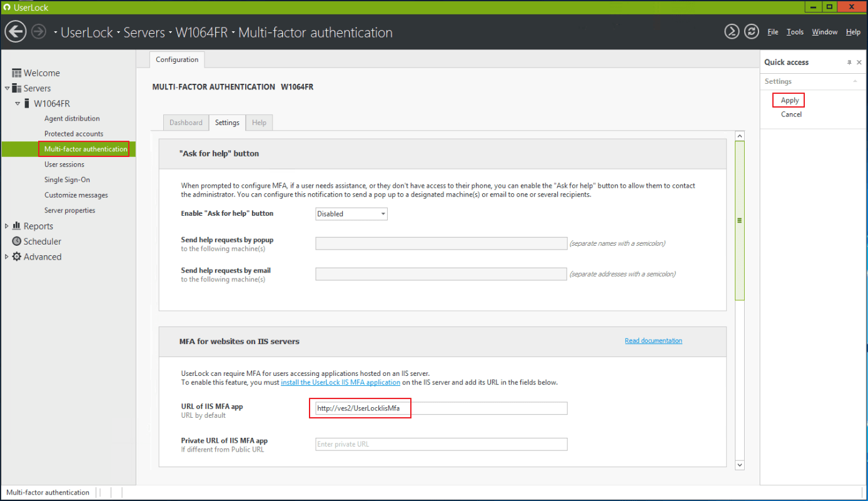Select Protected accounts in the tree
Screen dimensions: 868x501
click(x=74, y=134)
